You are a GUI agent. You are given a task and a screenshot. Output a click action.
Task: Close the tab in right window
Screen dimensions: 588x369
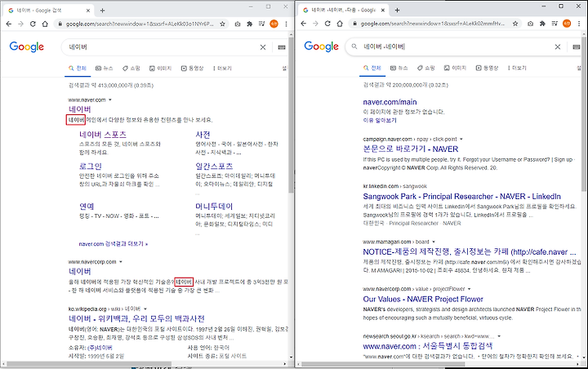[382, 10]
